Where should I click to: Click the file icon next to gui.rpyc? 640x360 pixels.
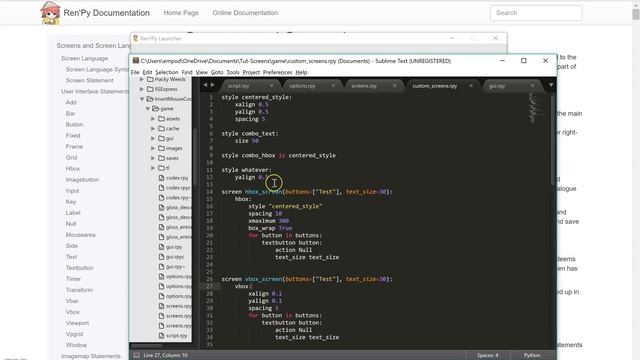click(x=161, y=257)
